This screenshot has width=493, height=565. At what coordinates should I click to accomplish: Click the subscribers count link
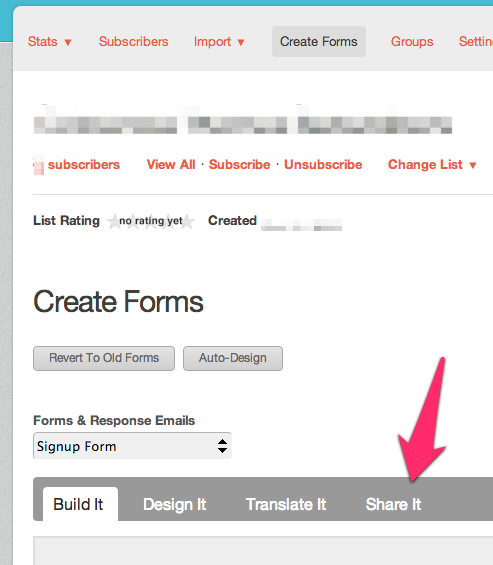click(77, 165)
